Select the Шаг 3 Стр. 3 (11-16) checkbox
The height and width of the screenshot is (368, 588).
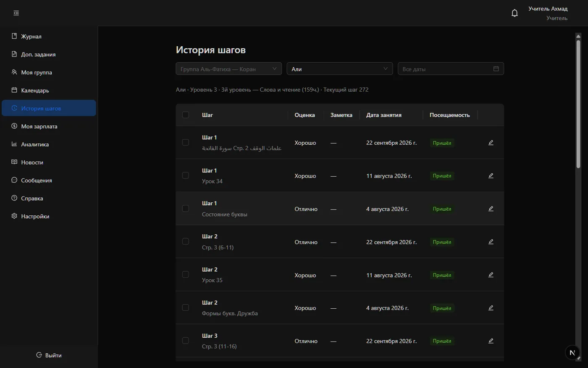click(186, 341)
